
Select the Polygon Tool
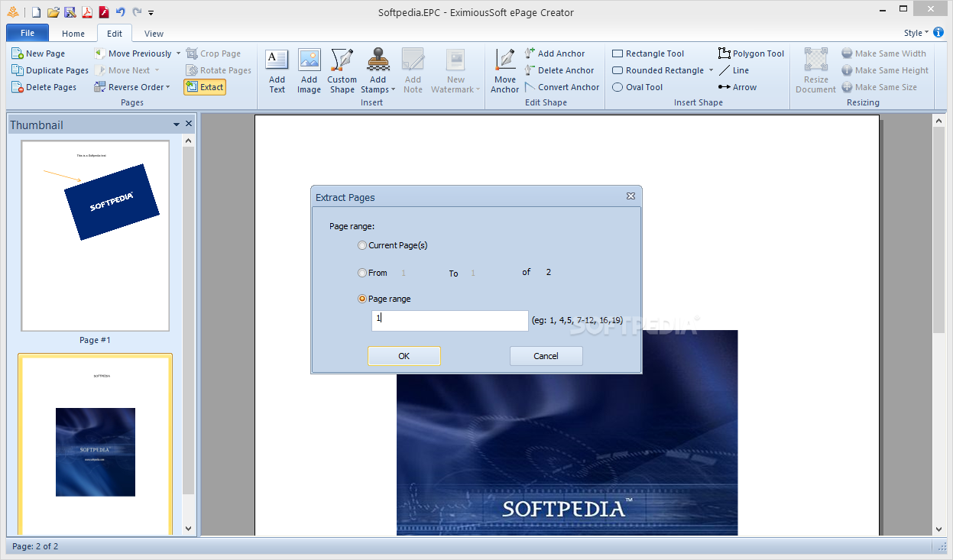pyautogui.click(x=751, y=53)
